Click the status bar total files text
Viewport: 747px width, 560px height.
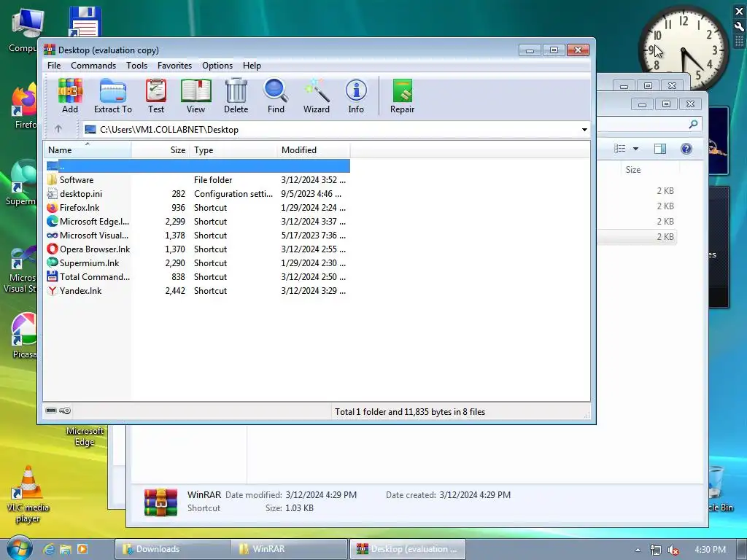click(410, 412)
